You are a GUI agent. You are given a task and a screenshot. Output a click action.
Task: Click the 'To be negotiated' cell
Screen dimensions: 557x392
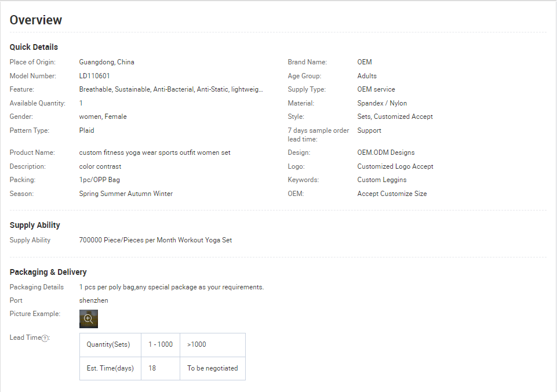(213, 369)
